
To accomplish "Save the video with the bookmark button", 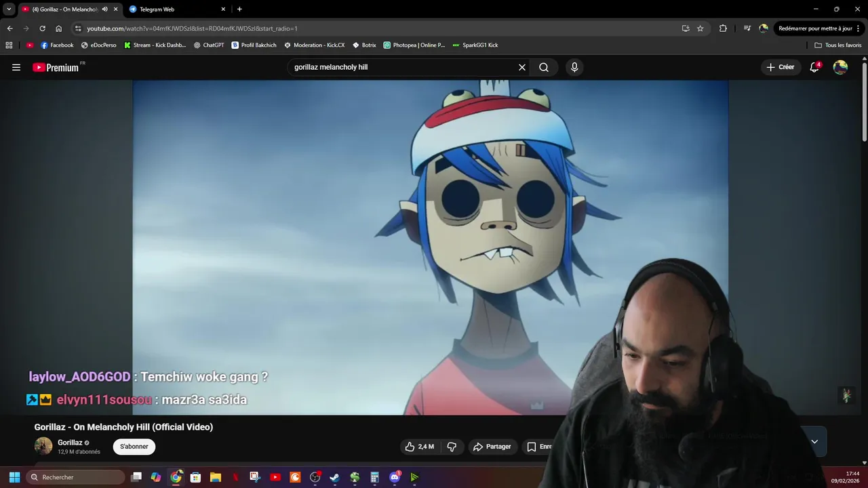I will tap(540, 447).
